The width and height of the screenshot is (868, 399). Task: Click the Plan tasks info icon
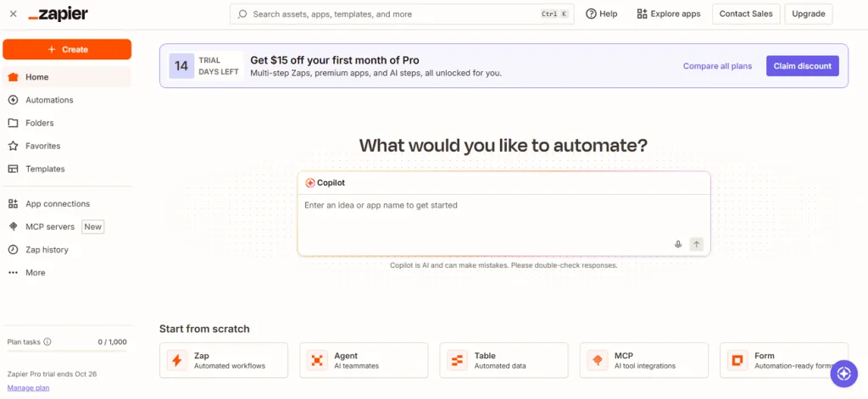click(x=47, y=342)
